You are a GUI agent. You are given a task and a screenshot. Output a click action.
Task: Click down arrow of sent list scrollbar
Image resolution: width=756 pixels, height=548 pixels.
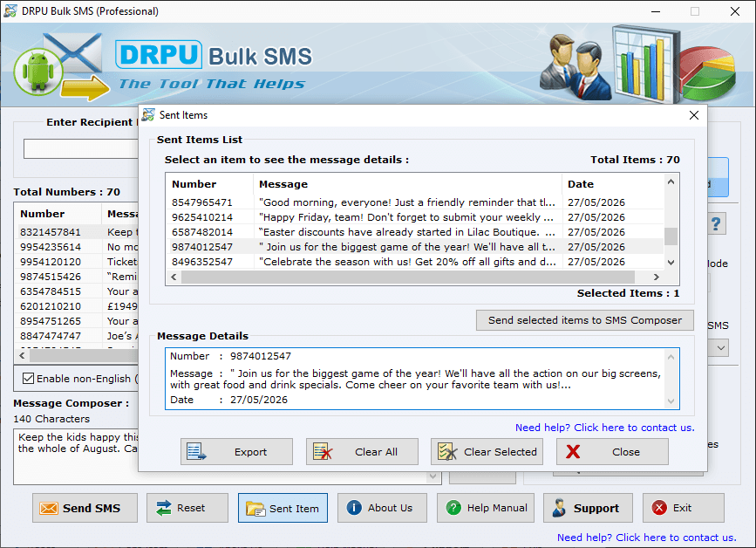coord(671,263)
